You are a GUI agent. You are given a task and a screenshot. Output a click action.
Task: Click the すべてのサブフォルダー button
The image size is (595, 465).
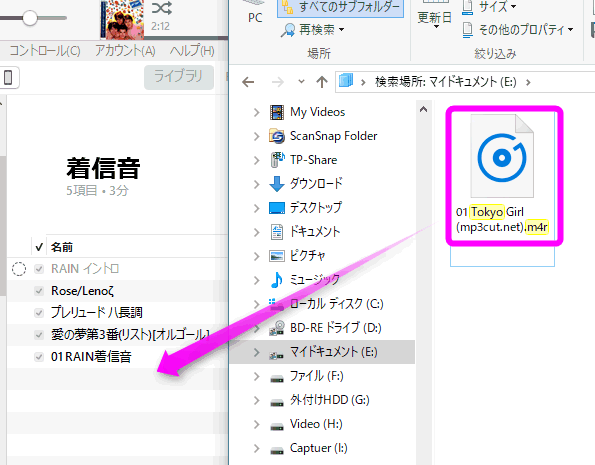[x=340, y=8]
